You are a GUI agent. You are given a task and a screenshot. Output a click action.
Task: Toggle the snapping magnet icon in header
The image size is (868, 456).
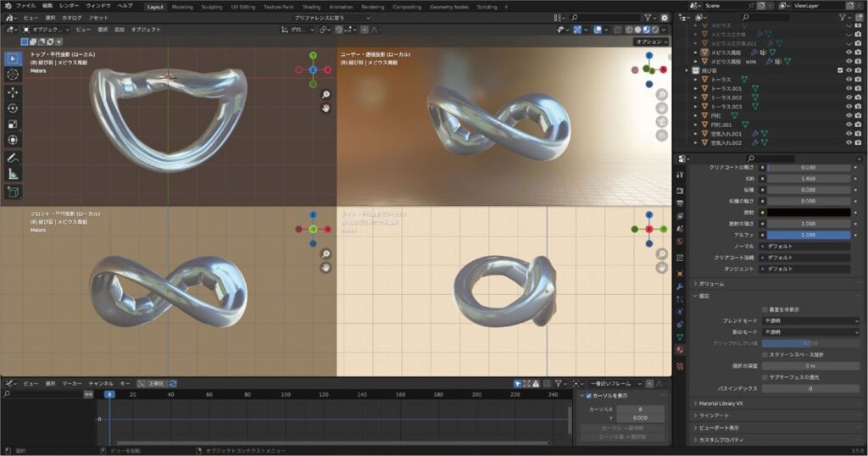[339, 30]
